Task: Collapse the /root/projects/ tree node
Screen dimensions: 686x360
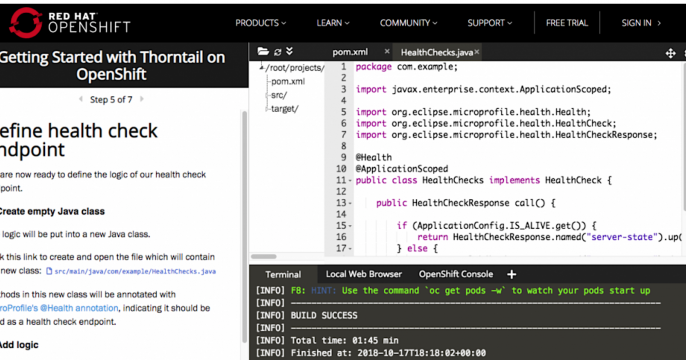Action: pyautogui.click(x=261, y=67)
